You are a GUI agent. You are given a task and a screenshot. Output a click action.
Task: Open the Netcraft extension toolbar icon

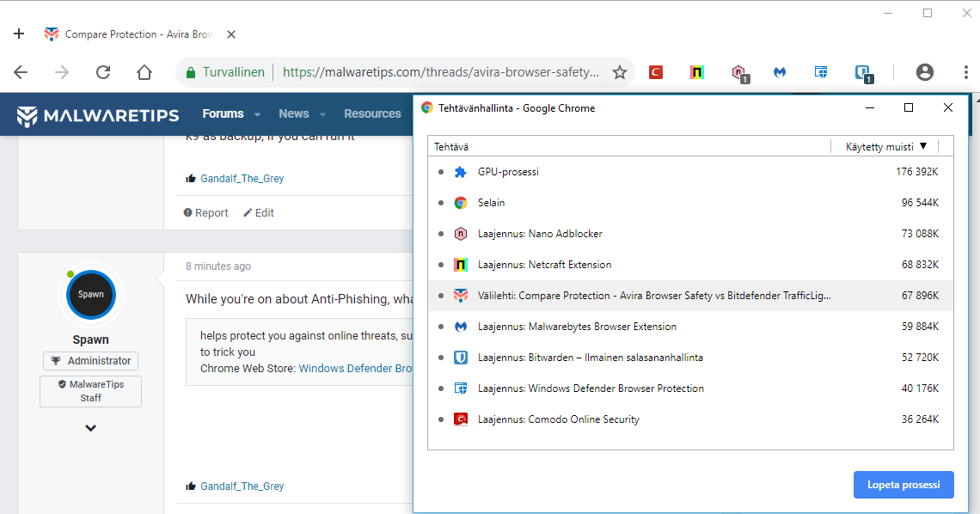tap(697, 72)
